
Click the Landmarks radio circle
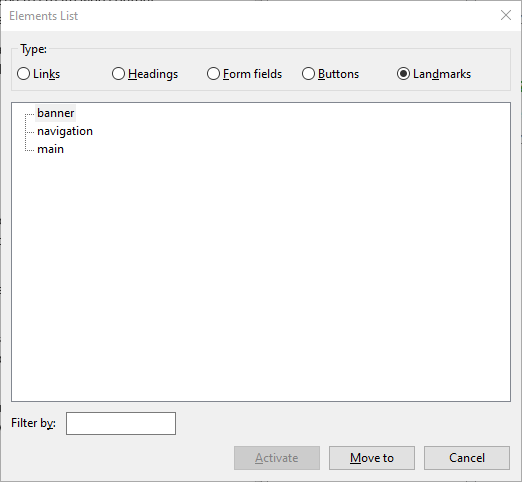click(x=403, y=74)
